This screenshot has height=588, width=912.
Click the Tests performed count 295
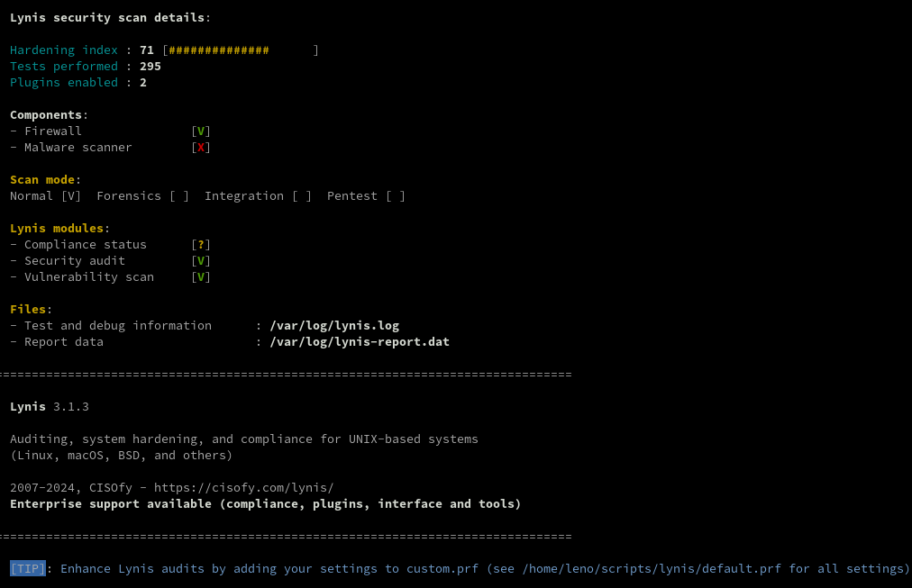click(150, 67)
